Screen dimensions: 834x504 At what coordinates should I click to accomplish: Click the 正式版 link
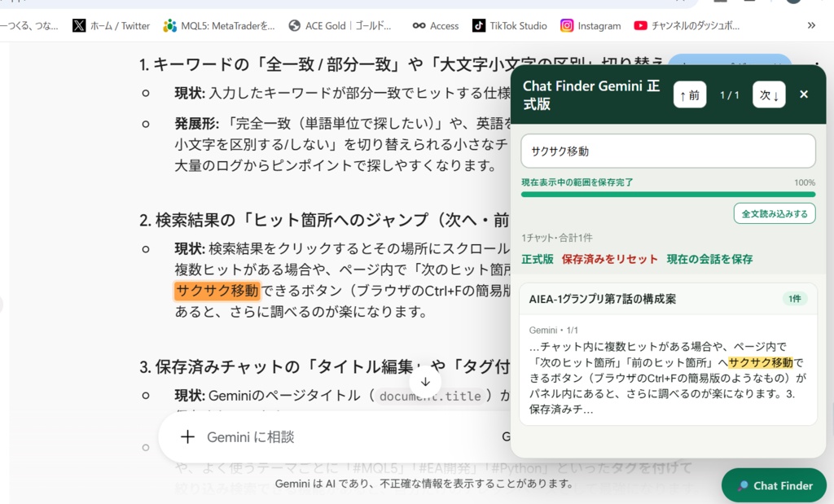(x=538, y=259)
